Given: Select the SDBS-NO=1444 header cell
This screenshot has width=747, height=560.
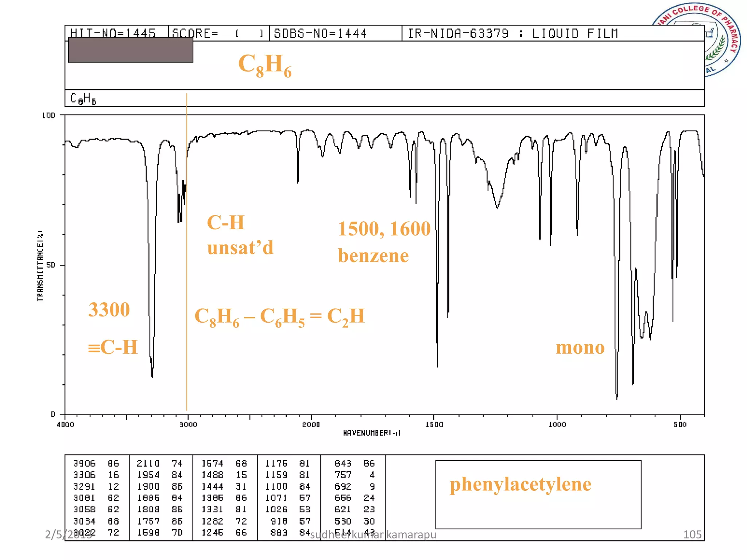Looking at the screenshot, I should tap(336, 33).
